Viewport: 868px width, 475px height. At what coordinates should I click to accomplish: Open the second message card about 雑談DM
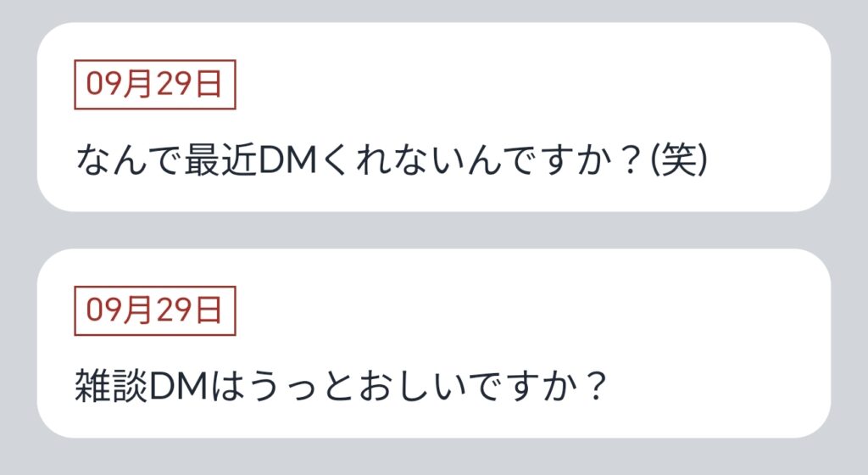pos(433,344)
